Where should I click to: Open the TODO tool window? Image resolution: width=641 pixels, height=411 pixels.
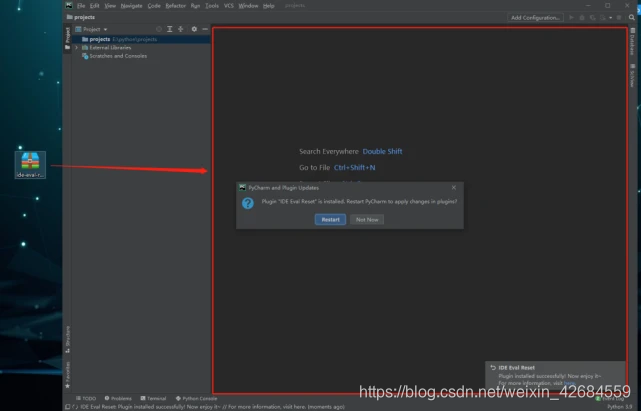point(86,398)
